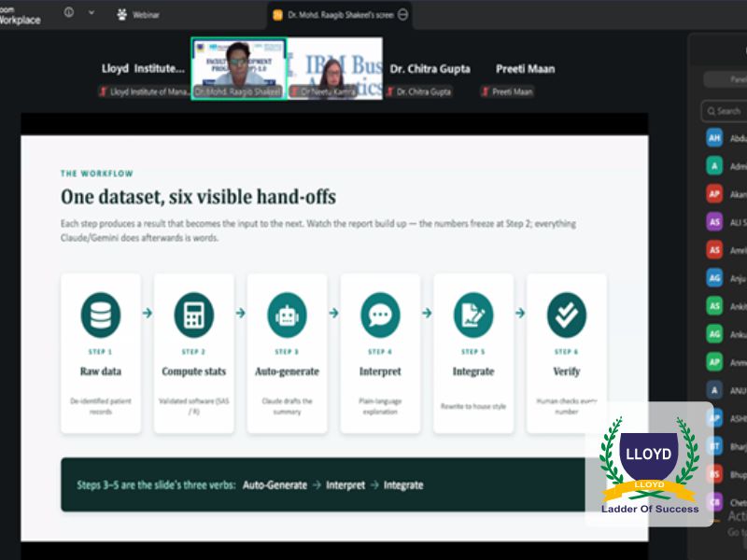The image size is (747, 560).
Task: Click the green AS avatar
Action: point(714,306)
